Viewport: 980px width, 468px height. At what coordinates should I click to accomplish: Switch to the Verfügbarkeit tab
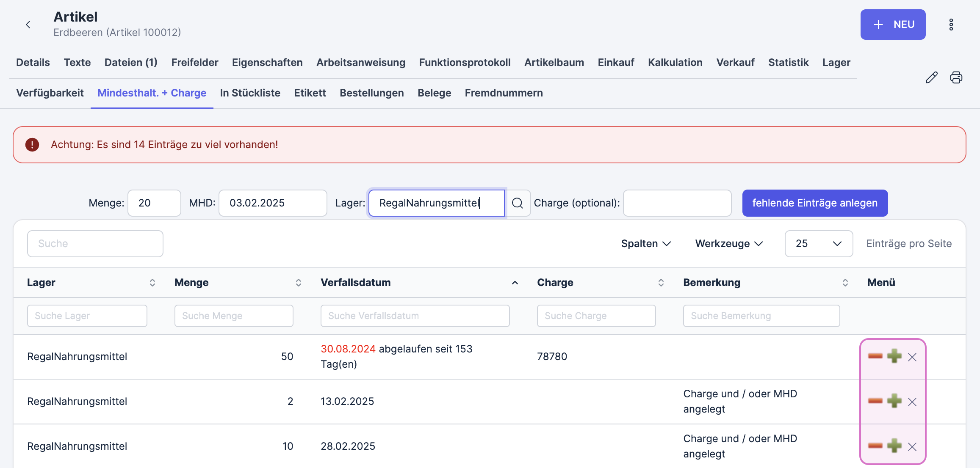pyautogui.click(x=50, y=93)
